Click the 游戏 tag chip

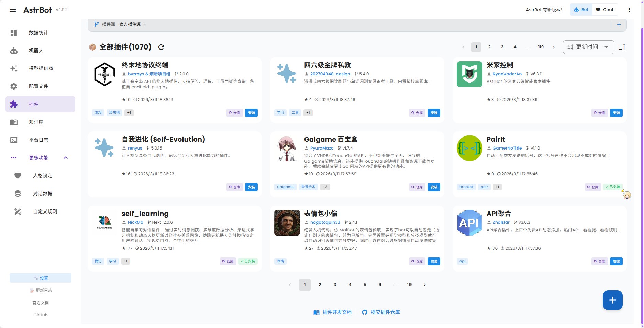point(98,113)
